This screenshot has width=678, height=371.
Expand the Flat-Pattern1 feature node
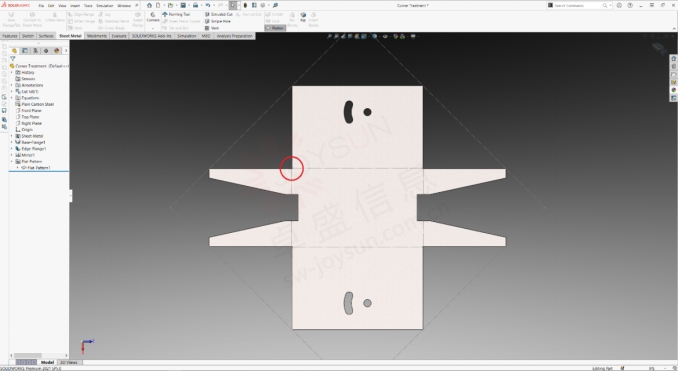click(x=18, y=167)
